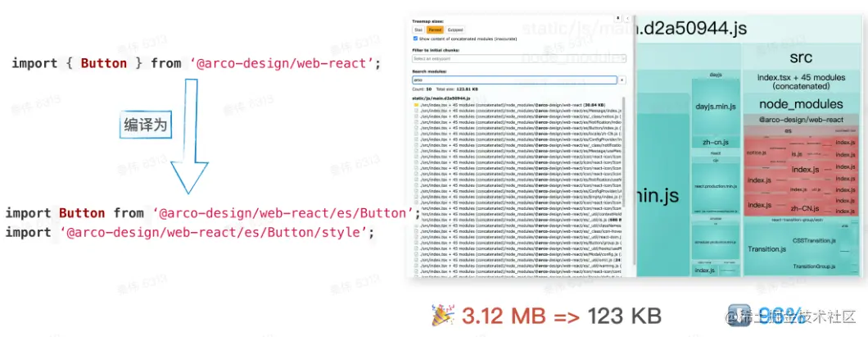Click the 'dayjs.min.js' treemap block
This screenshot has height=337, width=868.
(x=716, y=107)
